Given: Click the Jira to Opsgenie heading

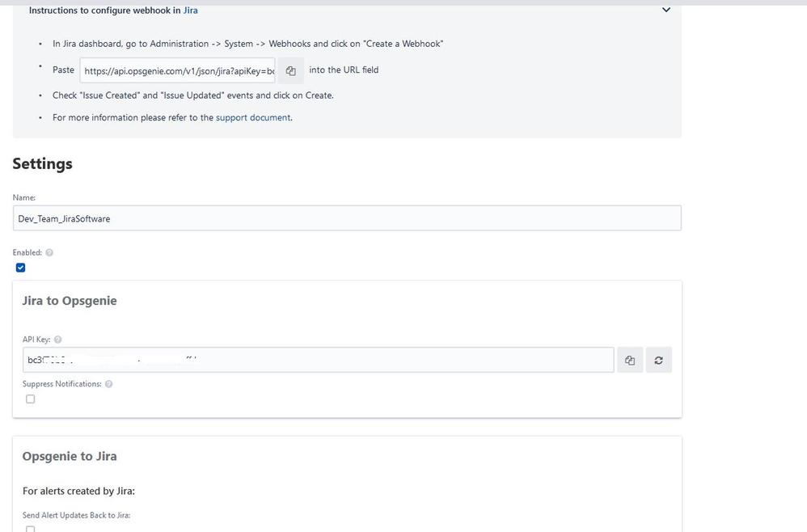Looking at the screenshot, I should (70, 301).
